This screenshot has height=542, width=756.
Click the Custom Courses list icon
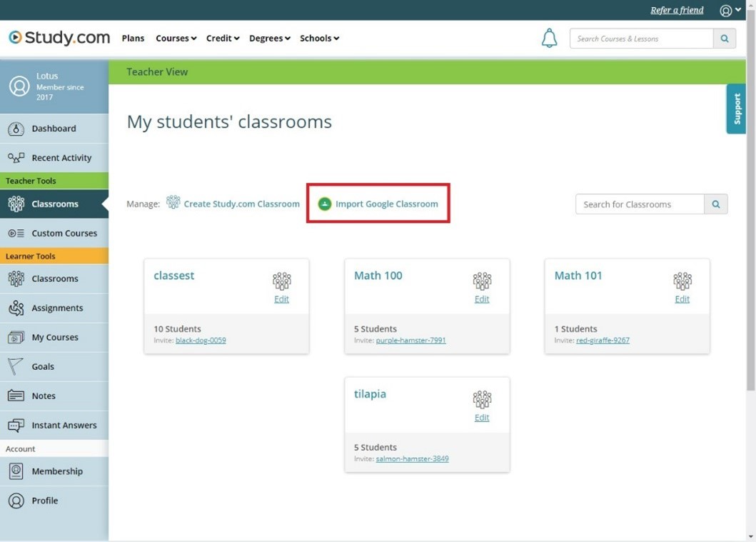16,234
